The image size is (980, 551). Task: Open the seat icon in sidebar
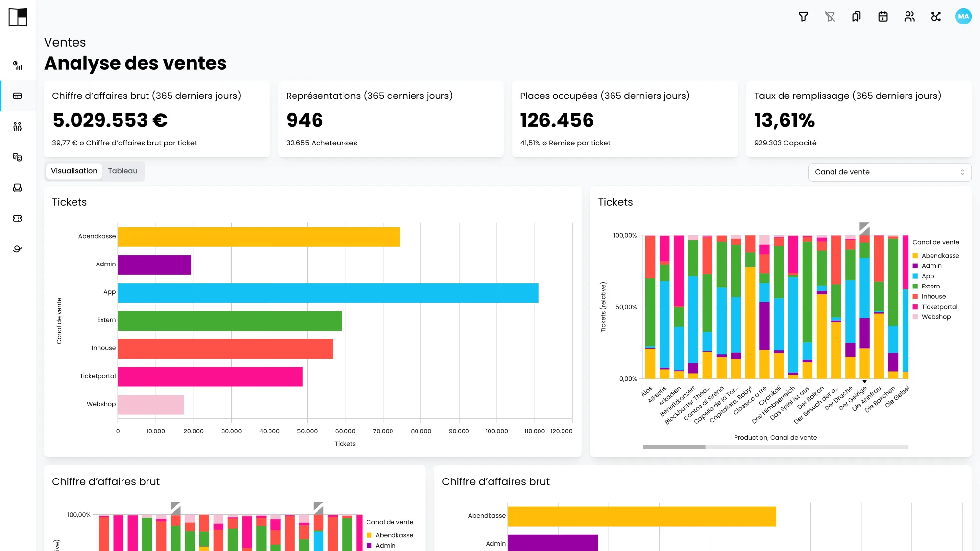18,188
